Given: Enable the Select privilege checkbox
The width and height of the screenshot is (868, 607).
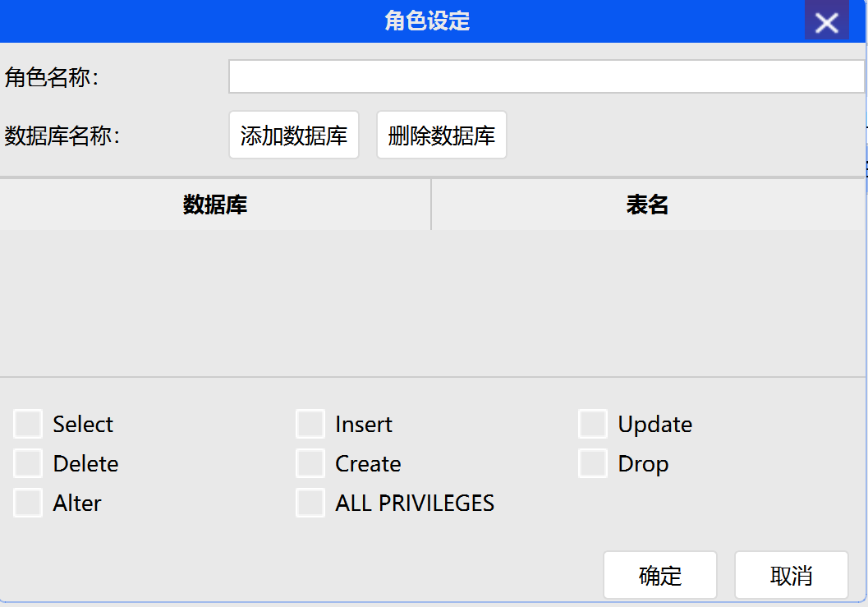Looking at the screenshot, I should point(28,424).
